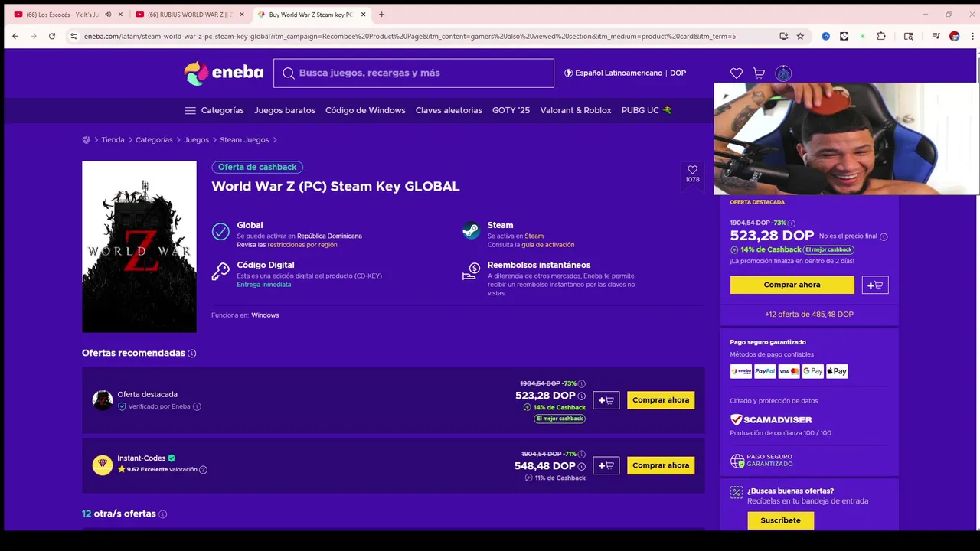This screenshot has height=551, width=980.
Task: Click the Entrega inmediata text
Action: point(263,285)
